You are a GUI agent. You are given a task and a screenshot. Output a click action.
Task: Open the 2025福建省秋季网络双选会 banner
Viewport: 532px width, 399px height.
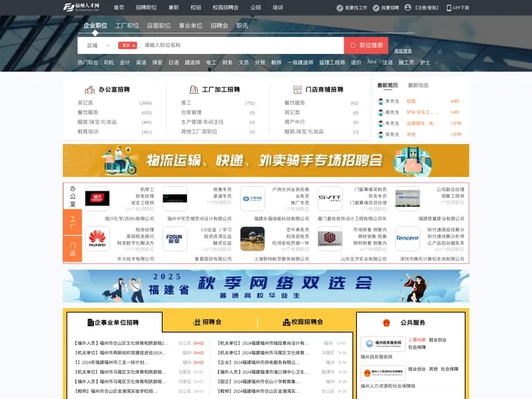click(266, 286)
